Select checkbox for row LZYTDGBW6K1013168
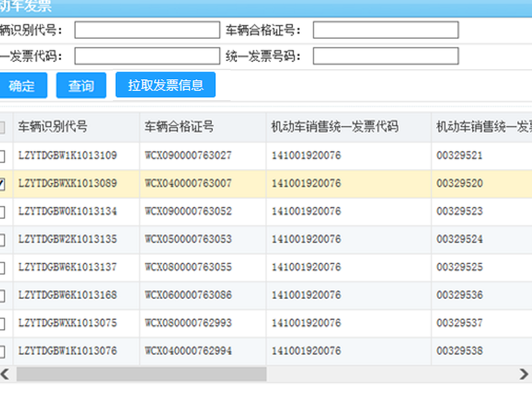 tap(2, 296)
